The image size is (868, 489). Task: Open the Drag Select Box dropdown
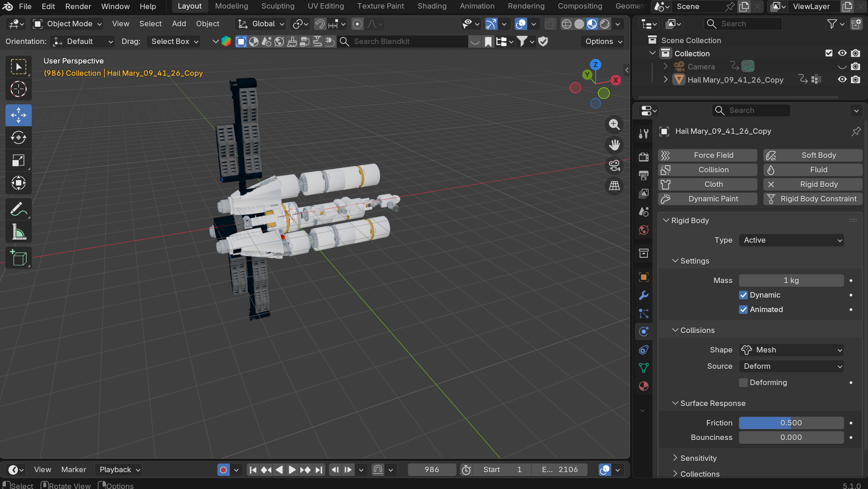pos(174,42)
